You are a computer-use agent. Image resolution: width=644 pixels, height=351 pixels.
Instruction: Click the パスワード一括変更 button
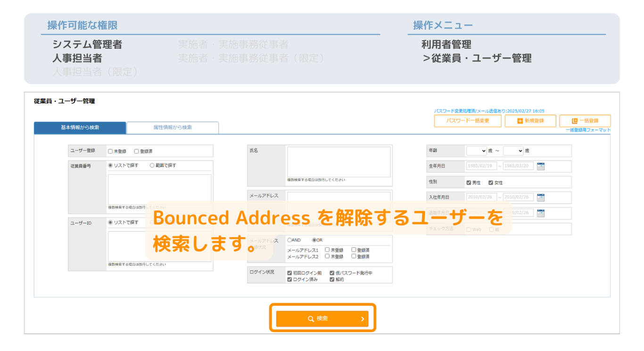click(x=467, y=121)
